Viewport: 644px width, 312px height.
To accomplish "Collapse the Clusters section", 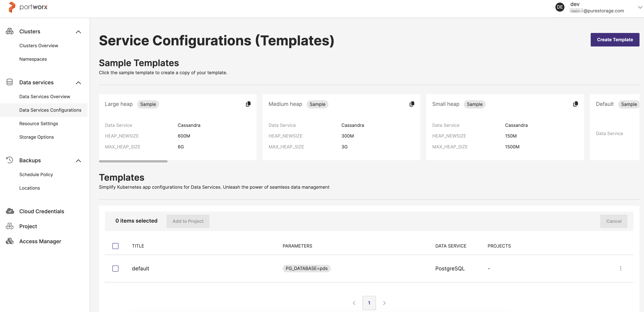I will (x=78, y=32).
